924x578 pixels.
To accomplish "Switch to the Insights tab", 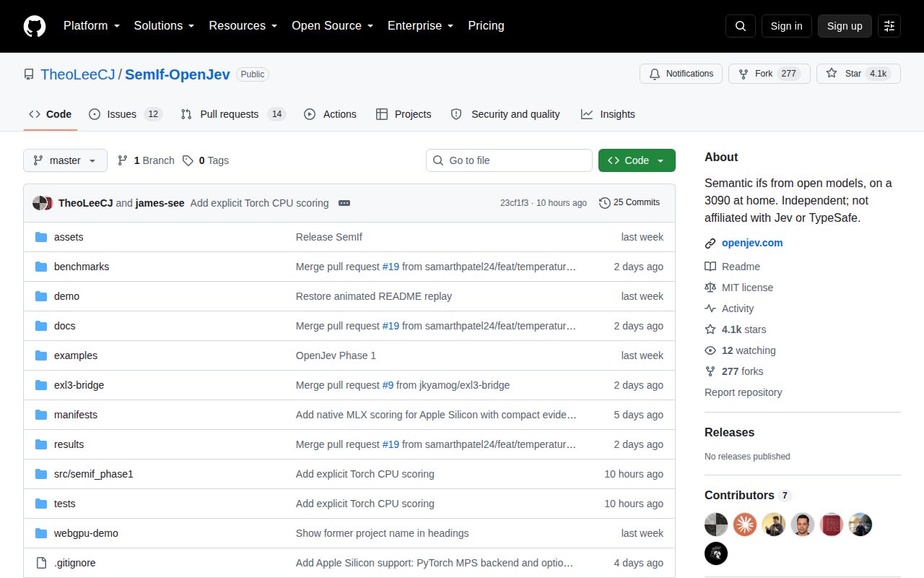I will [x=608, y=114].
